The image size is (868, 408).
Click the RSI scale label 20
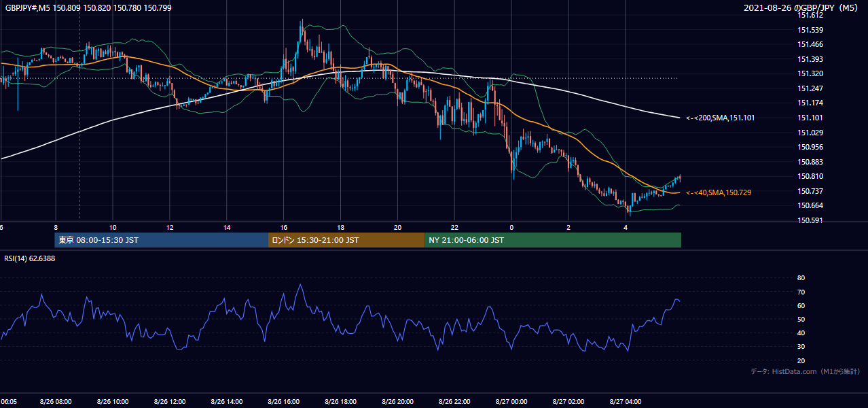[x=801, y=360]
